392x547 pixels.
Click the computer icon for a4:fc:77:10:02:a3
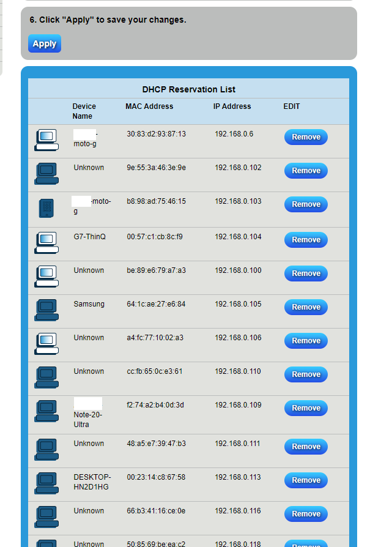point(46,344)
